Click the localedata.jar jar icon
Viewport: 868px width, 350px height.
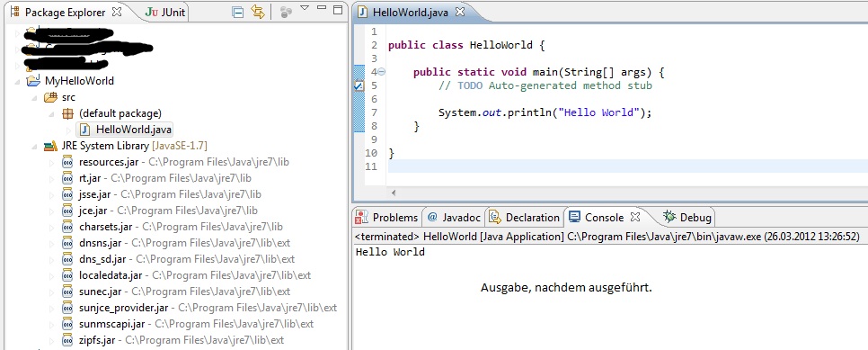pos(67,275)
